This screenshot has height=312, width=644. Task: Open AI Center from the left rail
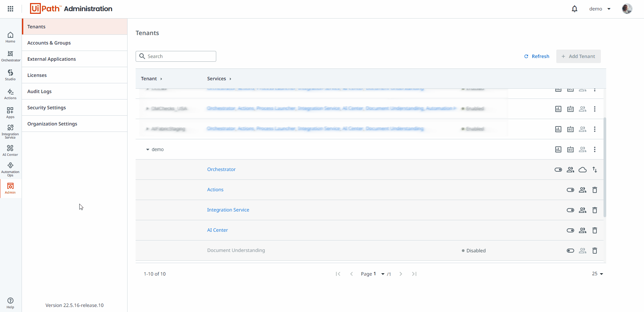click(x=10, y=150)
